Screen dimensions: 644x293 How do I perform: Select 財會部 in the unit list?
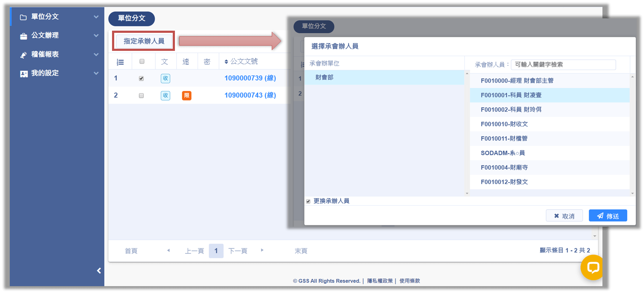click(x=325, y=78)
